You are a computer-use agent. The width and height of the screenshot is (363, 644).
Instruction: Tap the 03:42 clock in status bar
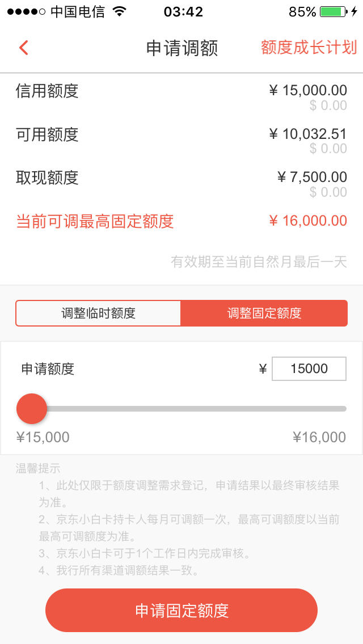click(x=183, y=11)
